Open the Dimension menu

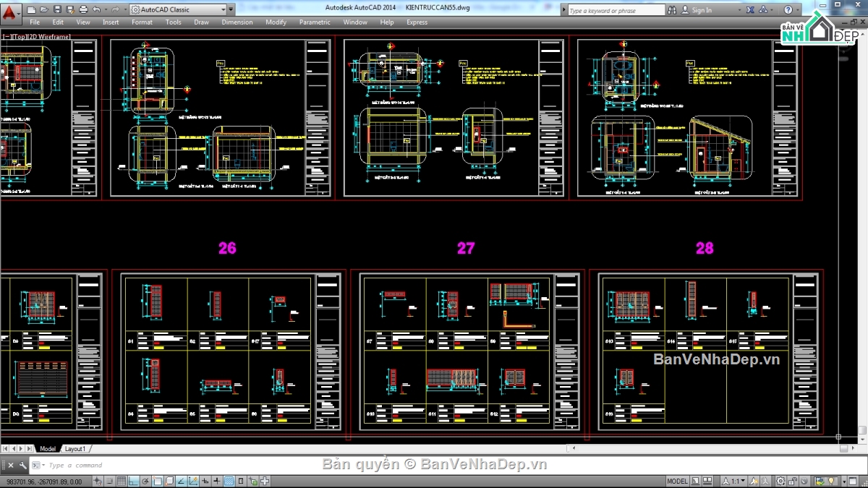click(237, 22)
